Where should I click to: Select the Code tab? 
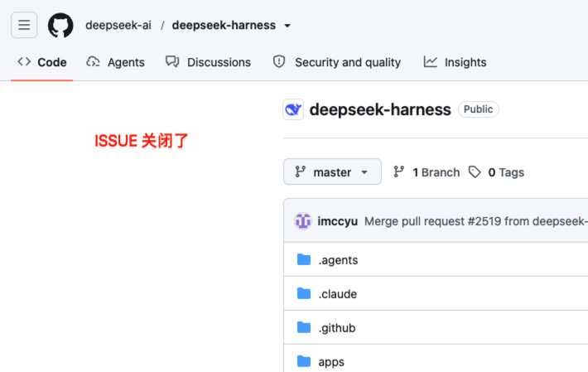42,62
